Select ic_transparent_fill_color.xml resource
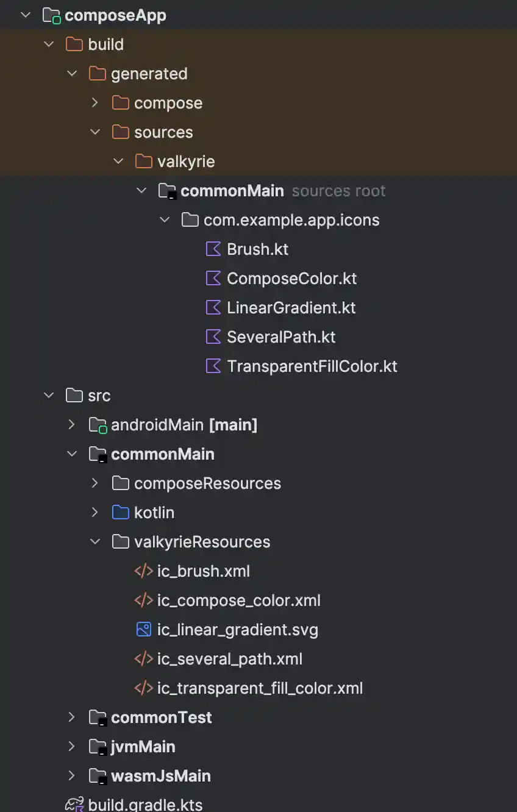 pos(260,688)
